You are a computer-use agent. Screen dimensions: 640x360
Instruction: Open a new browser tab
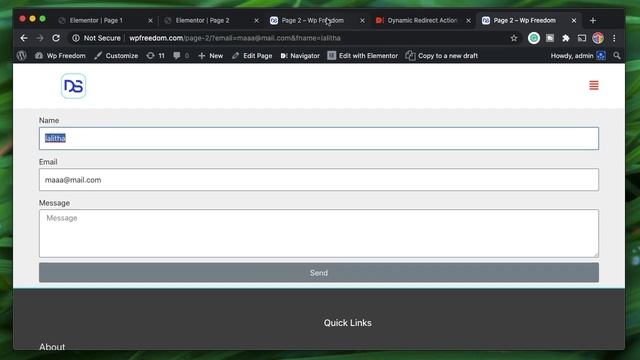pos(593,20)
